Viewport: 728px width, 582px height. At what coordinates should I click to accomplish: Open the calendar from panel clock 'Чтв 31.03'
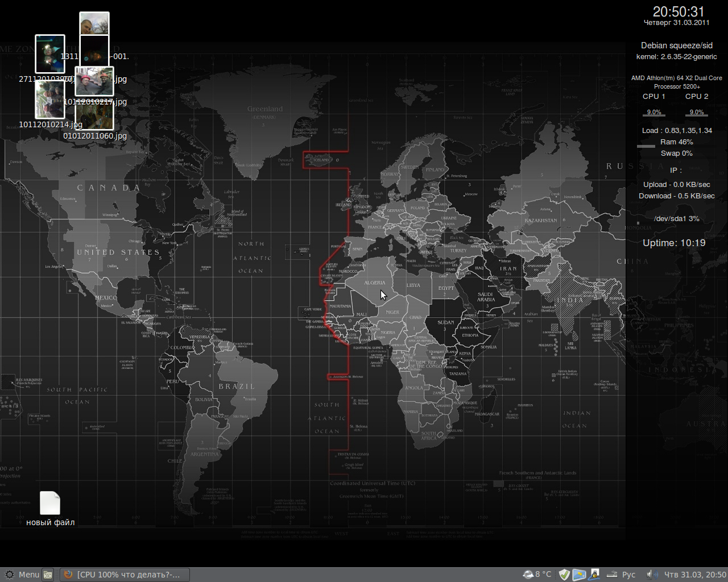pos(695,575)
